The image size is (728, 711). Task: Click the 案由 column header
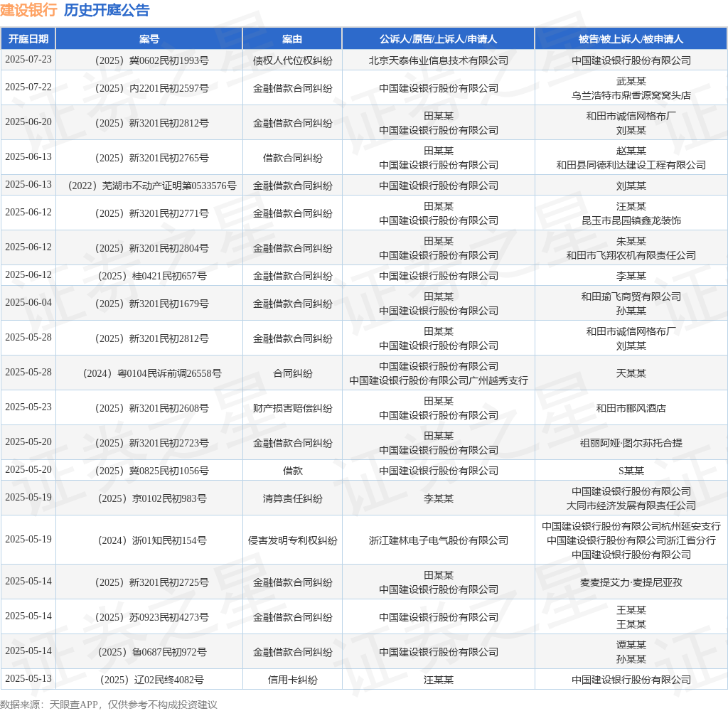click(x=292, y=39)
